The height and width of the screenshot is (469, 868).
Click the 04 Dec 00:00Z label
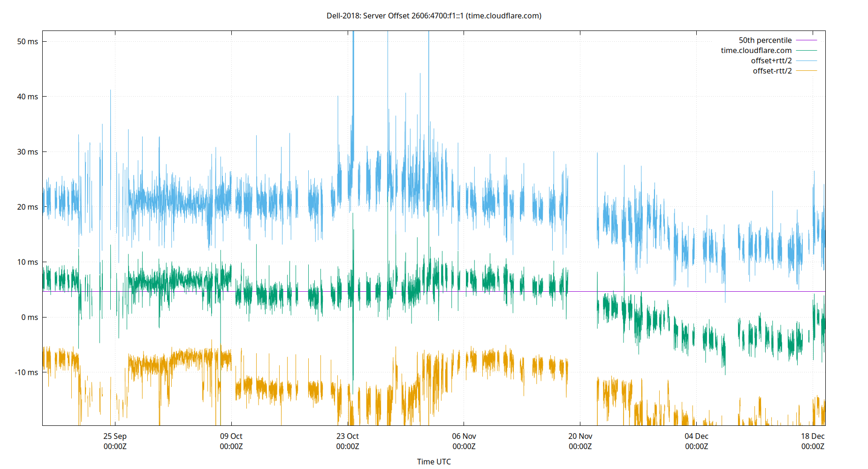[x=697, y=441]
